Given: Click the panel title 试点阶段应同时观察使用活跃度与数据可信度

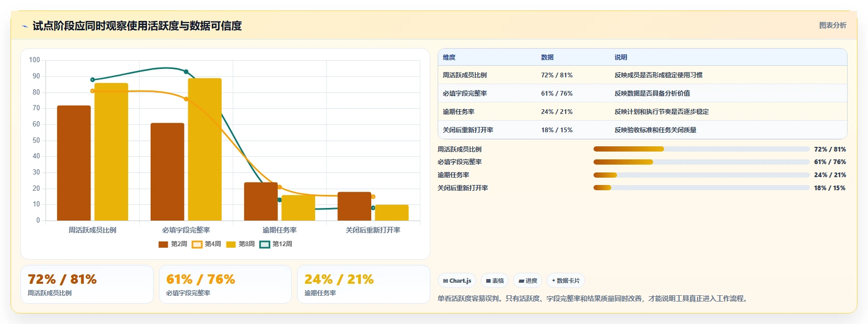Looking at the screenshot, I should coord(137,26).
